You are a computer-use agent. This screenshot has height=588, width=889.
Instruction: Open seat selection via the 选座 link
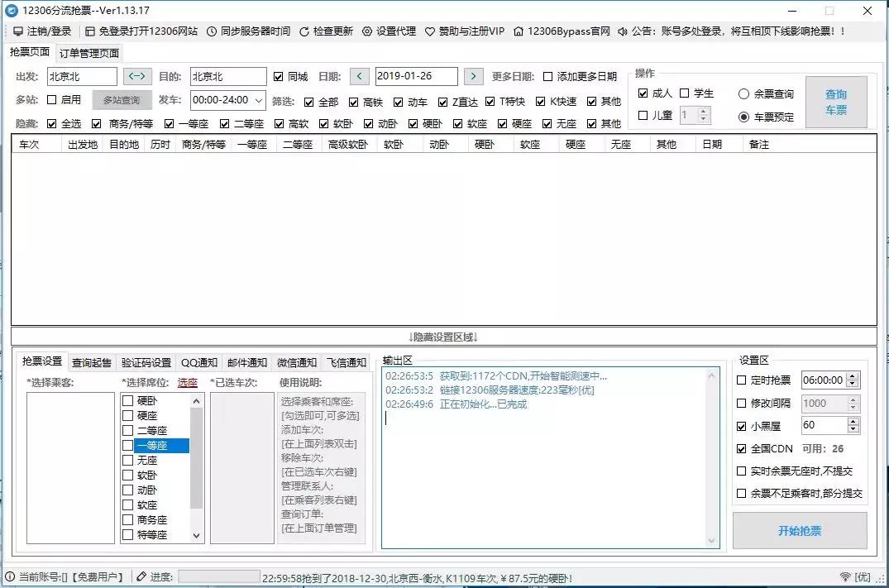tap(187, 382)
